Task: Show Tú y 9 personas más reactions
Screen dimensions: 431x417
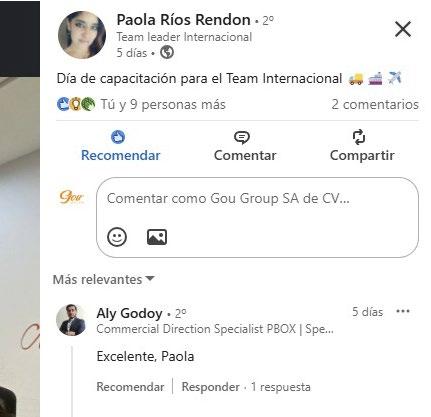Action: click(x=163, y=104)
